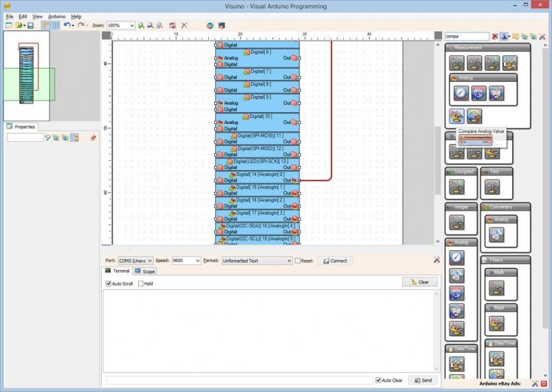Click the component search input field
Image resolution: width=552 pixels, height=392 pixels.
tap(466, 36)
